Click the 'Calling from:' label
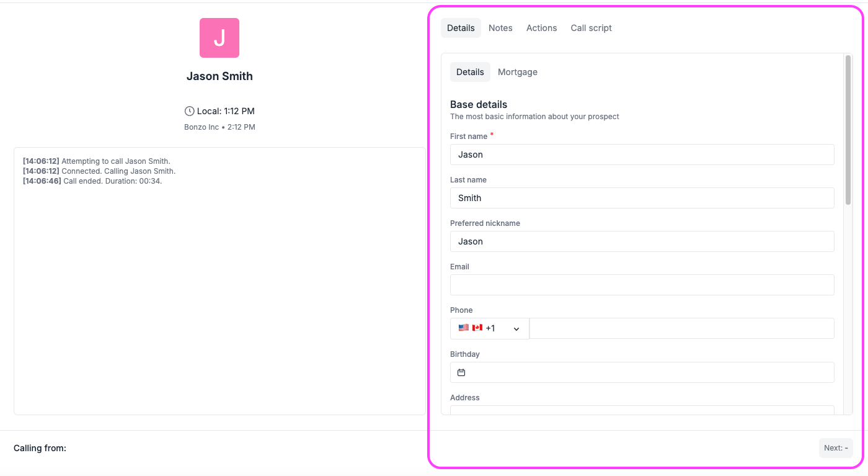This screenshot has width=868, height=476. pos(40,448)
